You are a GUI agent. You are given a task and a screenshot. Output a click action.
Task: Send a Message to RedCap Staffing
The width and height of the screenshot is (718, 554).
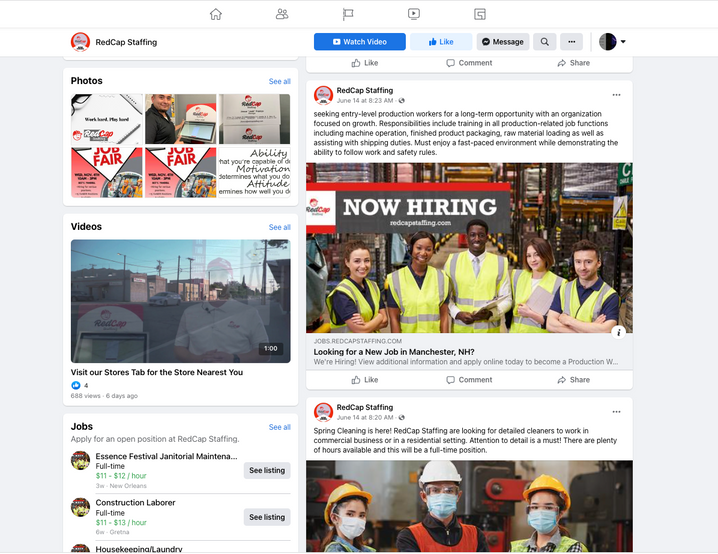502,42
